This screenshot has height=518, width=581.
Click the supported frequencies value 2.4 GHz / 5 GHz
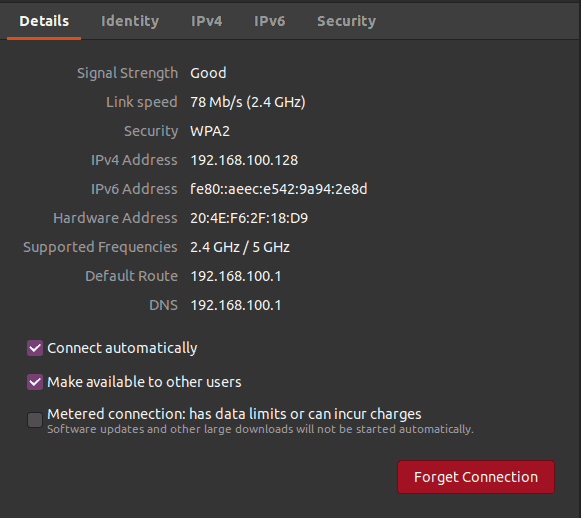coord(240,247)
